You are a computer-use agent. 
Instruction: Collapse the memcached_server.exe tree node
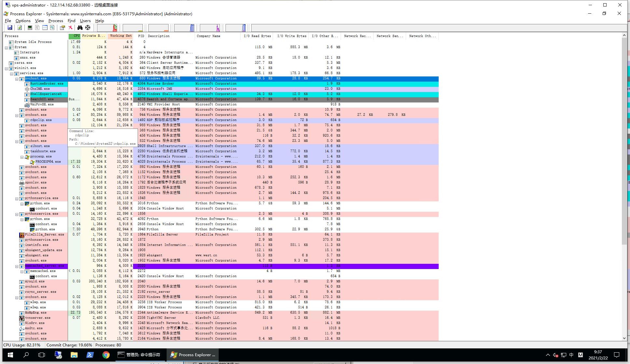(17, 266)
